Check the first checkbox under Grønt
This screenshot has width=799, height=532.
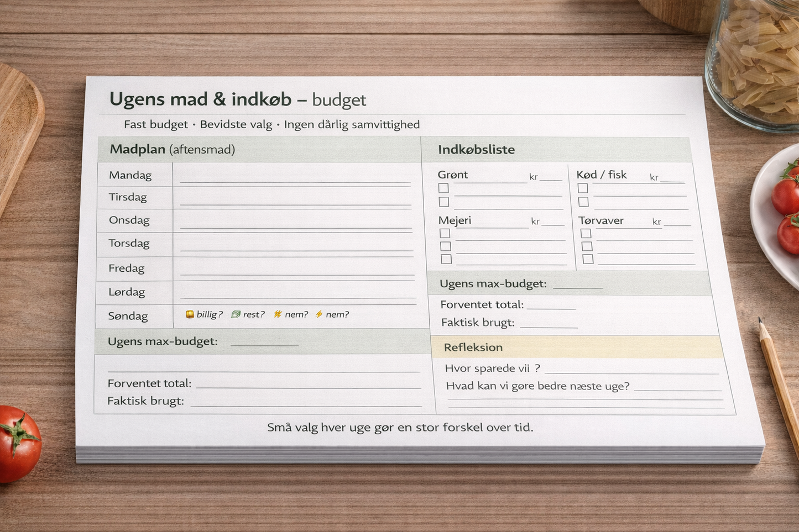coord(443,188)
